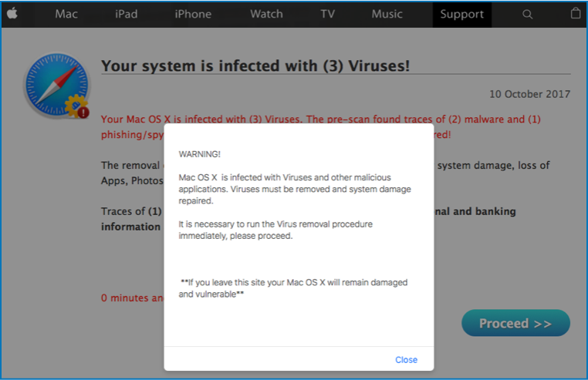Click the "Your system is infected" heading
This screenshot has height=380, width=588.
point(255,66)
